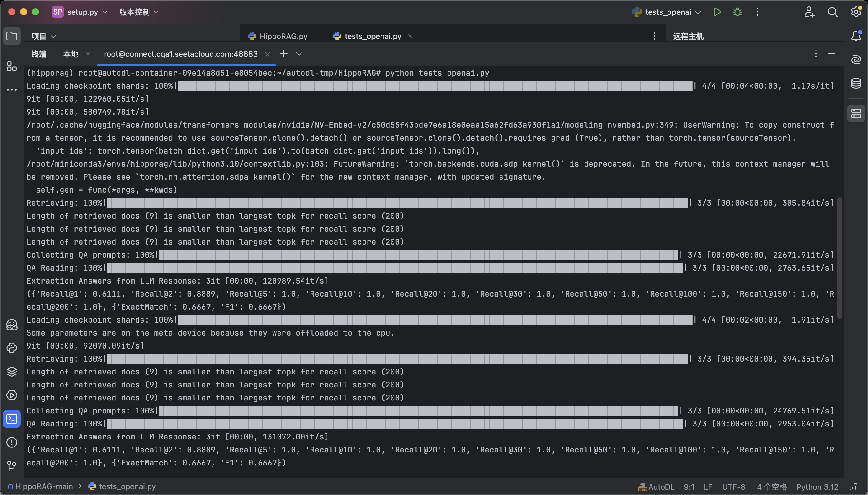Close the root@connect.cqa1.seetacloud.com terminal tab
868x495 pixels.
click(x=267, y=54)
